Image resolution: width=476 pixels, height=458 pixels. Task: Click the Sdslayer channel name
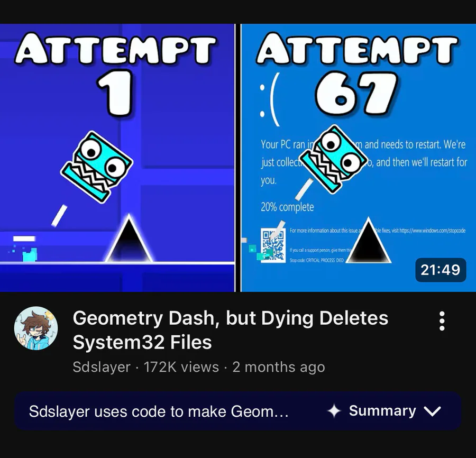coord(102,367)
